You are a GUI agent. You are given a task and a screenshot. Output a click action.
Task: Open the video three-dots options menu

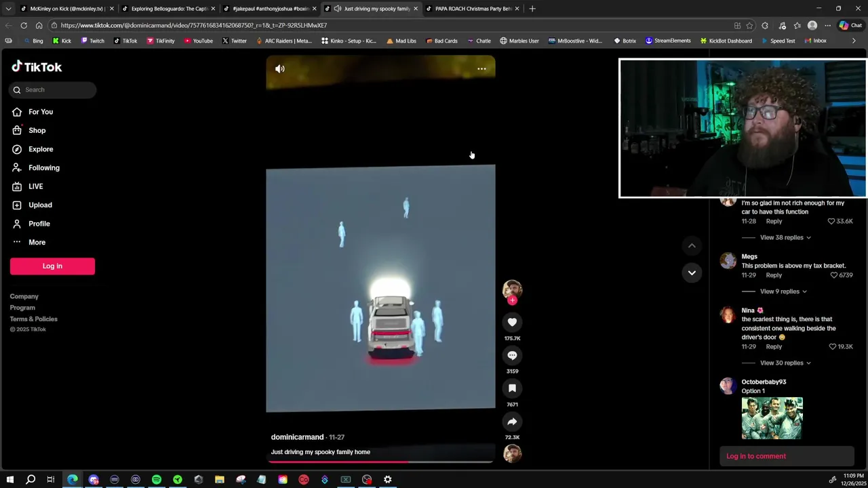coord(481,68)
